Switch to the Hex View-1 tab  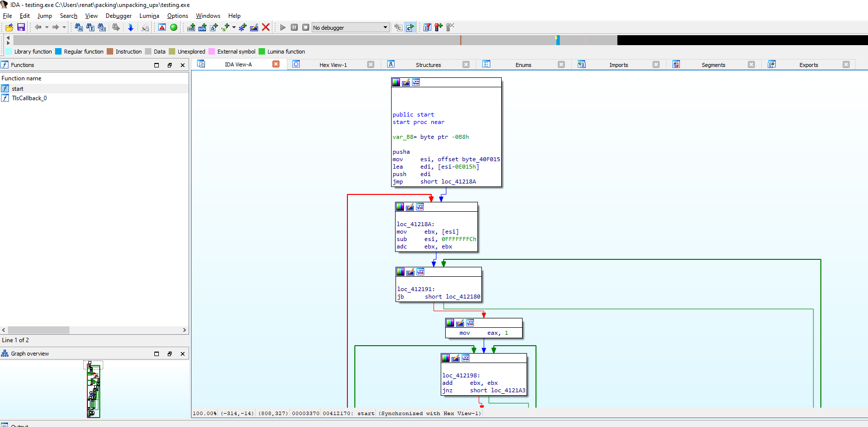[333, 65]
